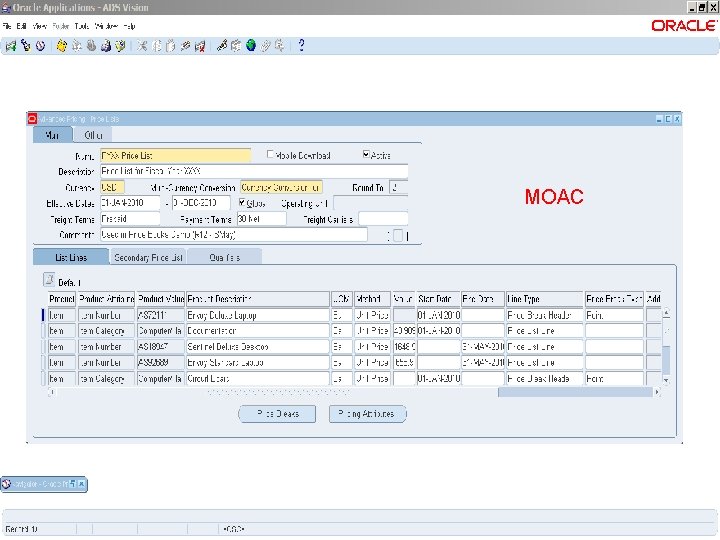The image size is (720, 540).
Task: Click the horizontal scrollbar thumb under the table
Action: 575,392
